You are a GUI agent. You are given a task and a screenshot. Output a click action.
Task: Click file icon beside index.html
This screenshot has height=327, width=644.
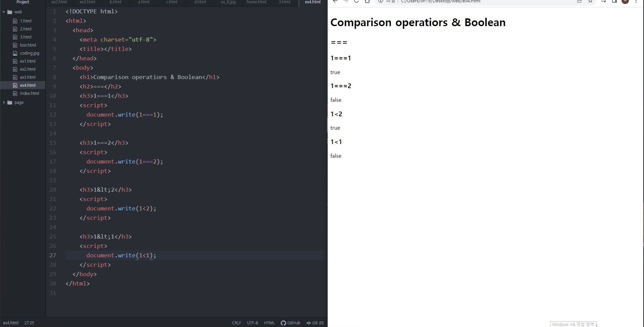point(15,93)
